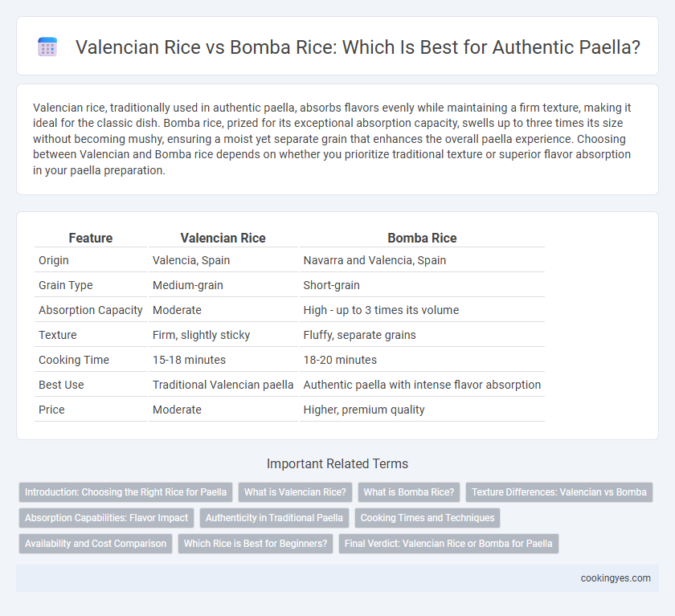The image size is (675, 616).
Task: Click the 'Texture' row label
Action: tap(58, 335)
